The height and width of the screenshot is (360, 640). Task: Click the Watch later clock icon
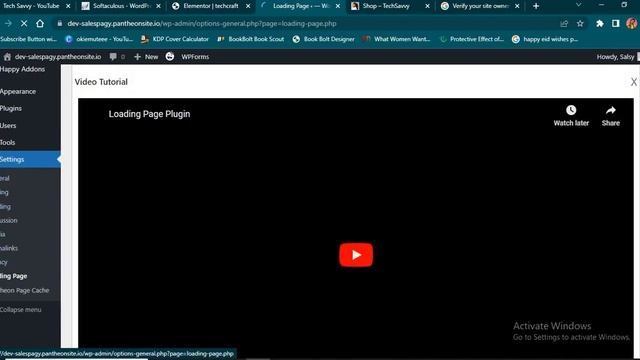(x=571, y=110)
